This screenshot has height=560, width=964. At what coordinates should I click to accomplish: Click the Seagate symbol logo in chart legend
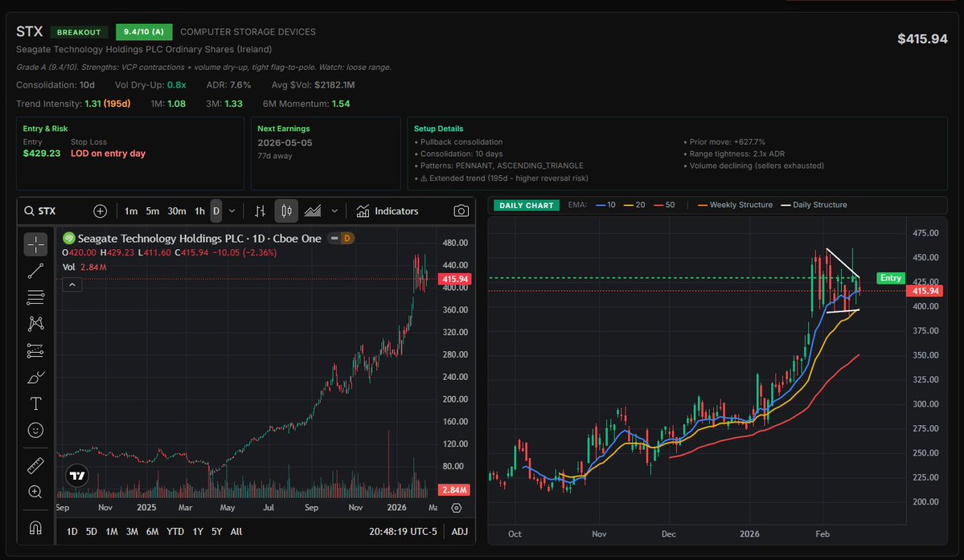click(x=69, y=239)
